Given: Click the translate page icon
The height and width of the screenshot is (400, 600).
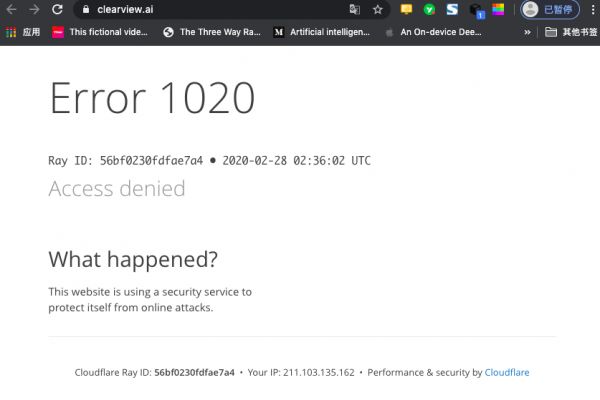Looking at the screenshot, I should tap(354, 10).
